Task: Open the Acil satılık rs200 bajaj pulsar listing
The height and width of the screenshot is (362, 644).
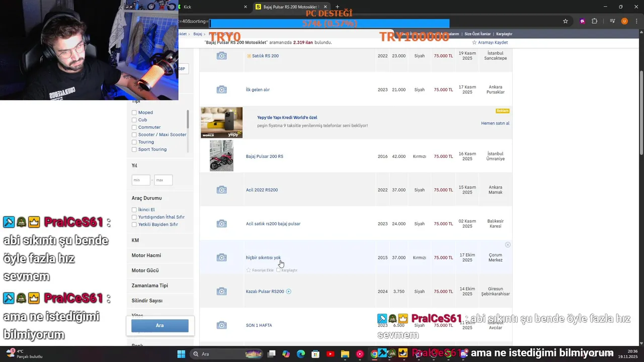Action: click(273, 224)
